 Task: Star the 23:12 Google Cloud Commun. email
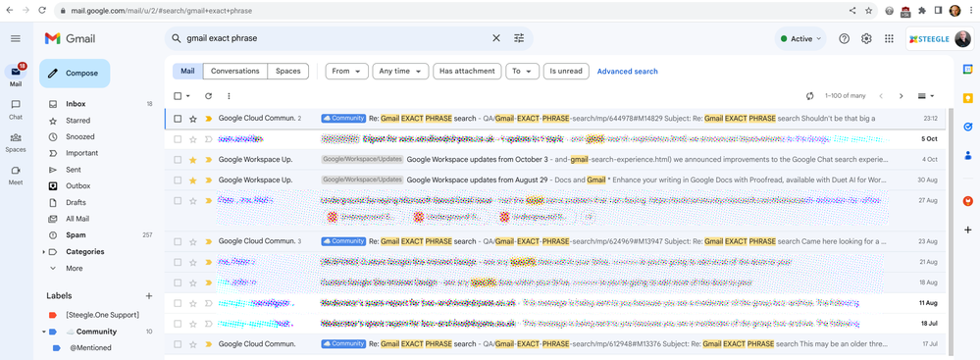(193, 119)
